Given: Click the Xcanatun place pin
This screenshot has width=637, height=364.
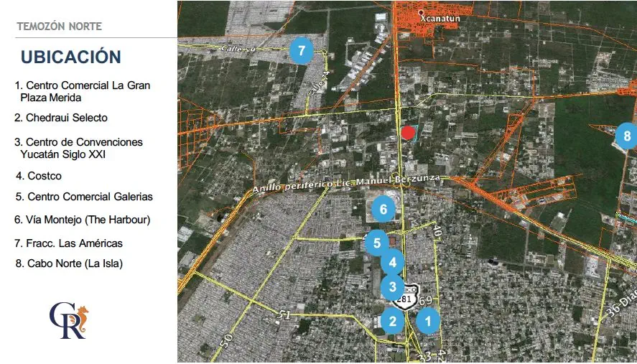Looking at the screenshot, I should [x=421, y=13].
